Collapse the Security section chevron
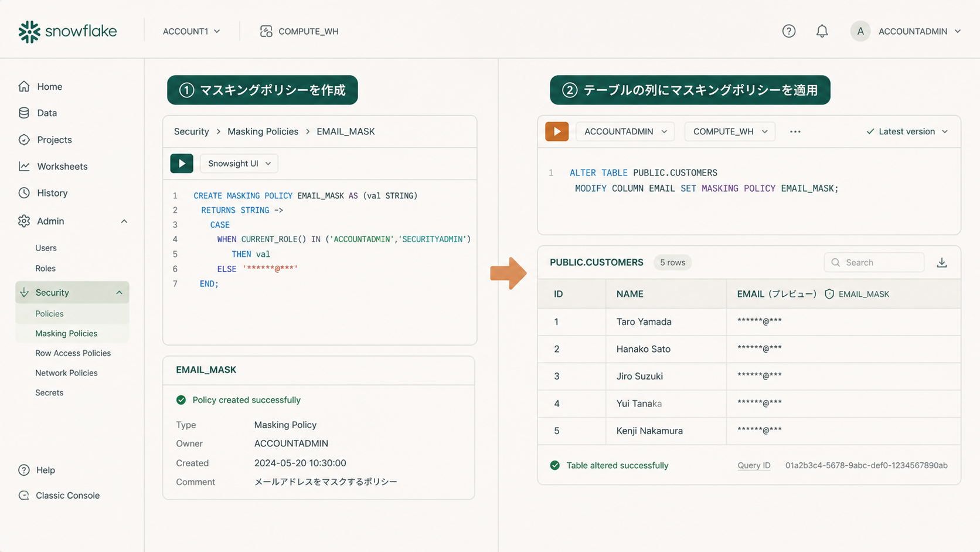Screen dimensions: 980x552 [120, 292]
